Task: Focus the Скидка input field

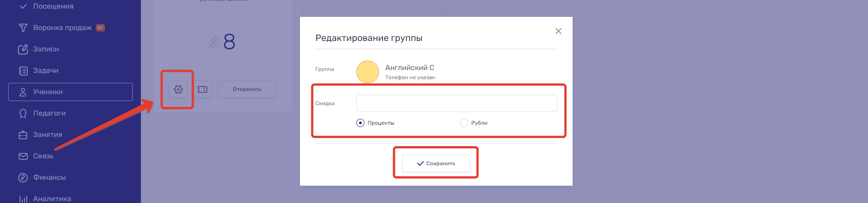Action: [x=456, y=103]
